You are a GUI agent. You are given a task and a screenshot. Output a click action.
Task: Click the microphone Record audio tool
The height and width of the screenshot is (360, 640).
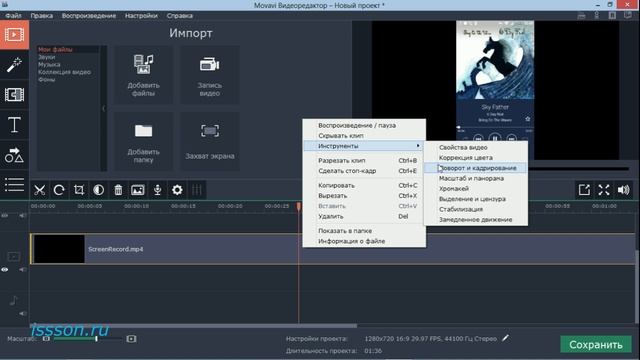click(157, 190)
